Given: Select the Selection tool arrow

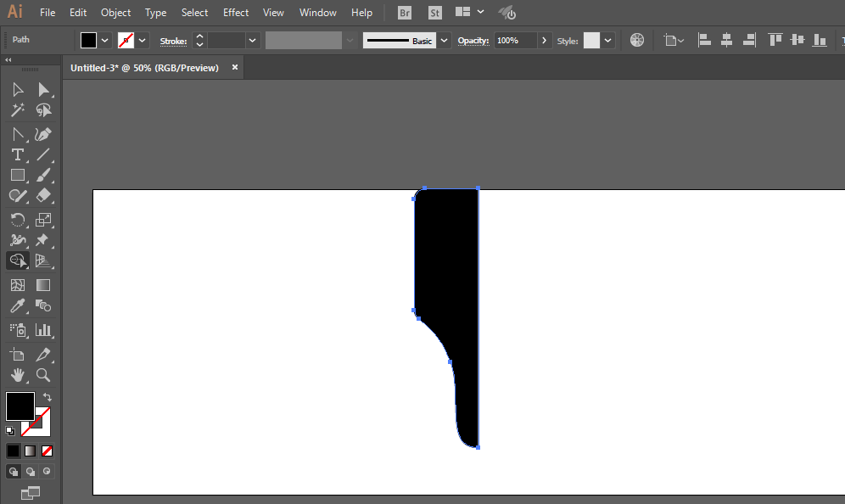Looking at the screenshot, I should coord(18,89).
